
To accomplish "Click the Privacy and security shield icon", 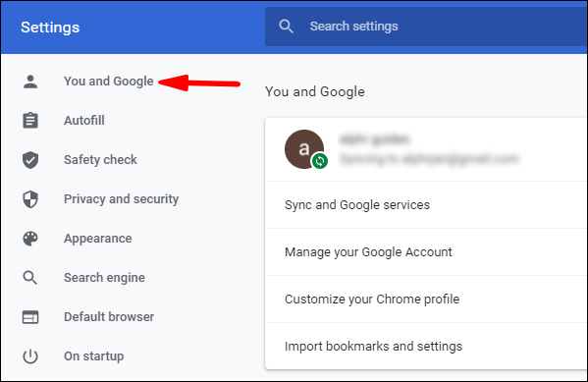I will [30, 199].
